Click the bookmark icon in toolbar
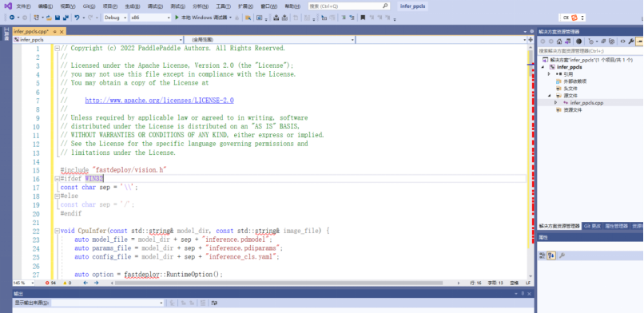 pyautogui.click(x=363, y=18)
